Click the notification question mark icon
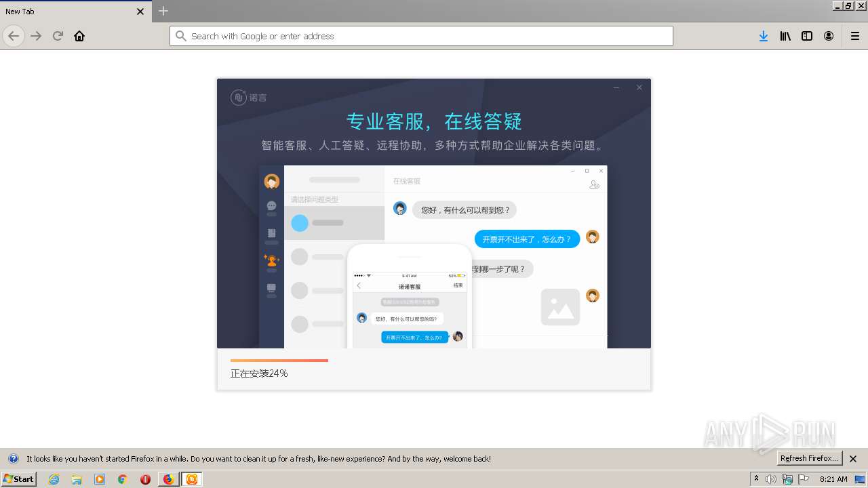This screenshot has height=488, width=868. click(13, 459)
